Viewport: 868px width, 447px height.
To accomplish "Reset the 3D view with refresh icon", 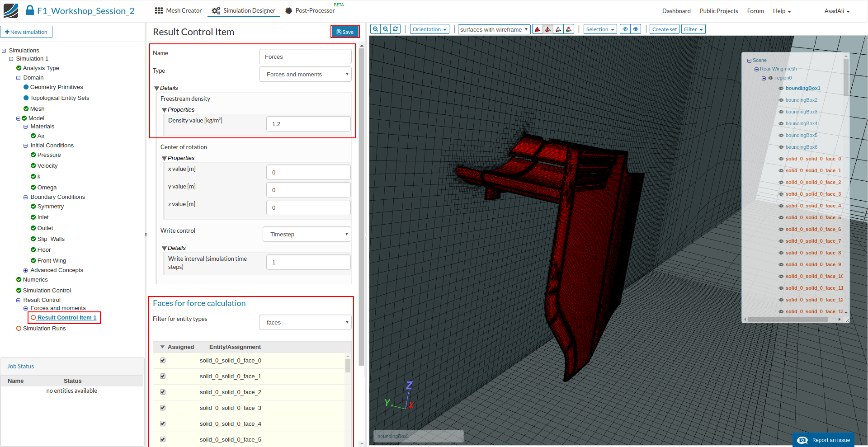I will click(396, 29).
